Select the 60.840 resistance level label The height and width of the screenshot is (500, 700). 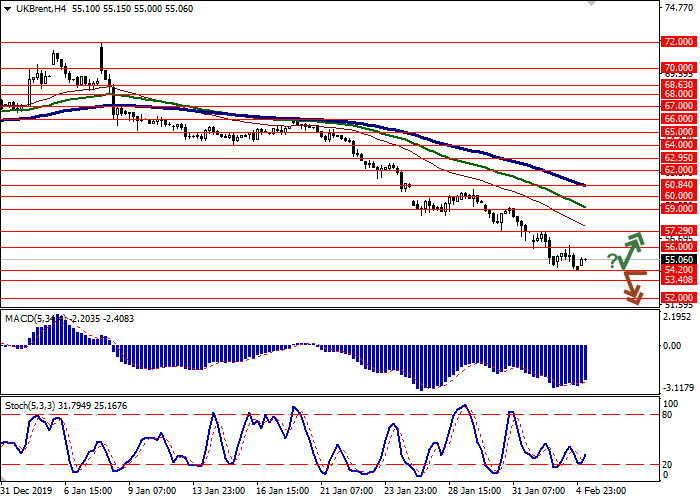[x=678, y=184]
